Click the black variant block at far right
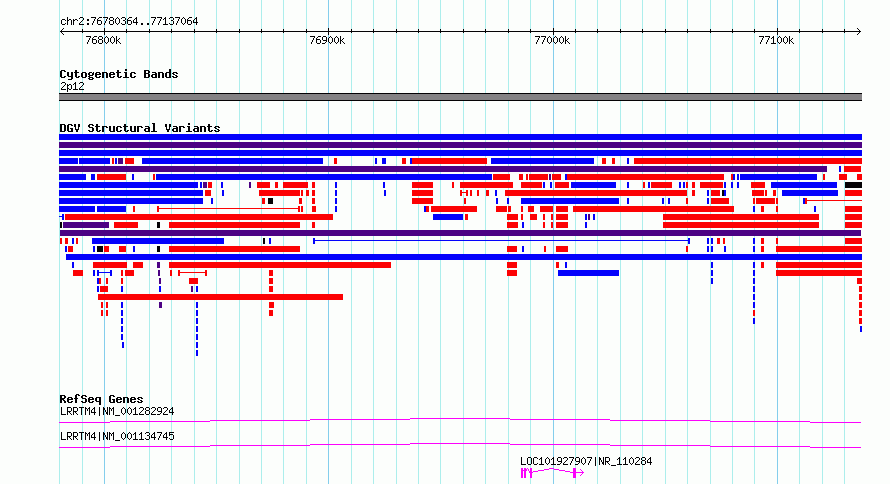The width and height of the screenshot is (890, 484). pos(853,185)
